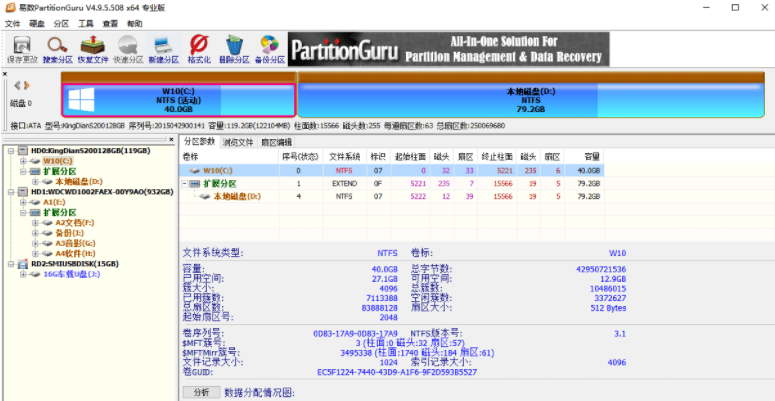Open the 搜索分区 search partition tool
The height and width of the screenshot is (401, 775).
[x=57, y=50]
